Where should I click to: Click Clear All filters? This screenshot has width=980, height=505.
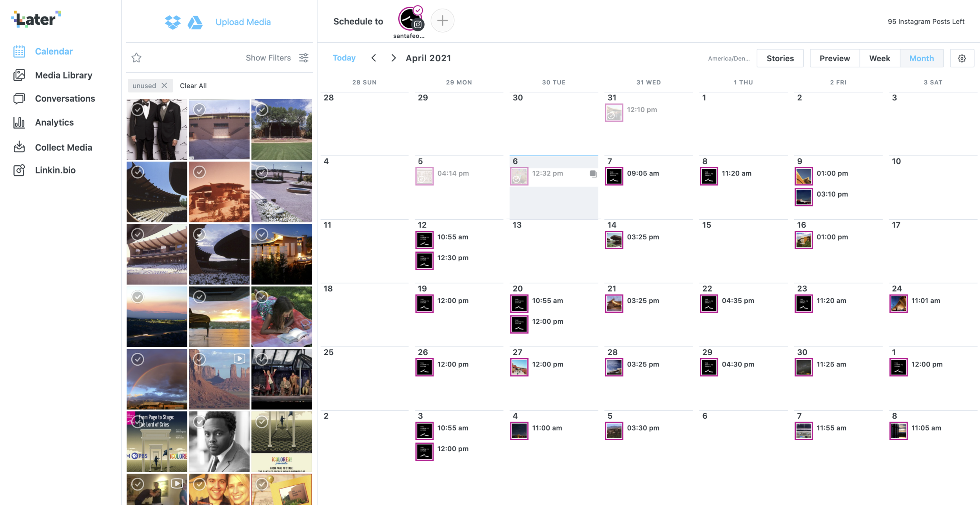(193, 86)
